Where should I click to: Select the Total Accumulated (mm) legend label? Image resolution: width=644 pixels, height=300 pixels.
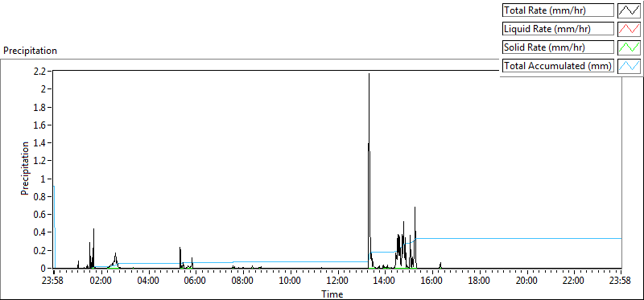point(558,66)
